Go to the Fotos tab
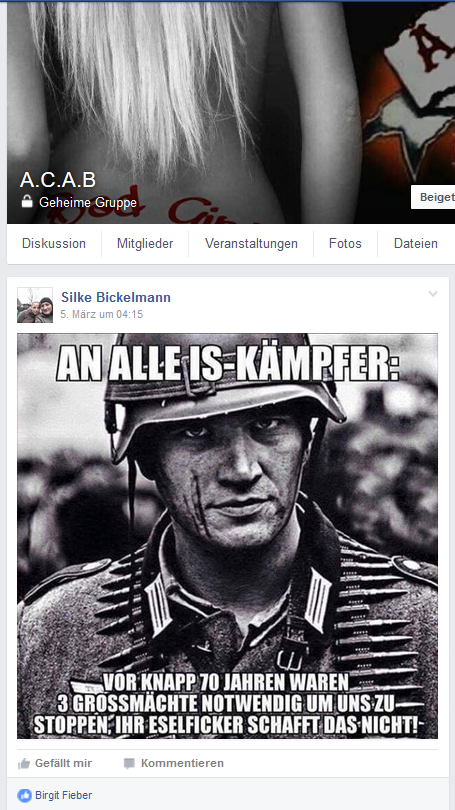 [345, 243]
